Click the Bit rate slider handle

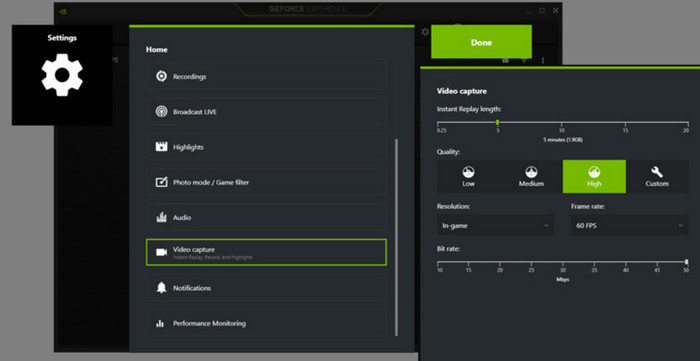[687, 262]
